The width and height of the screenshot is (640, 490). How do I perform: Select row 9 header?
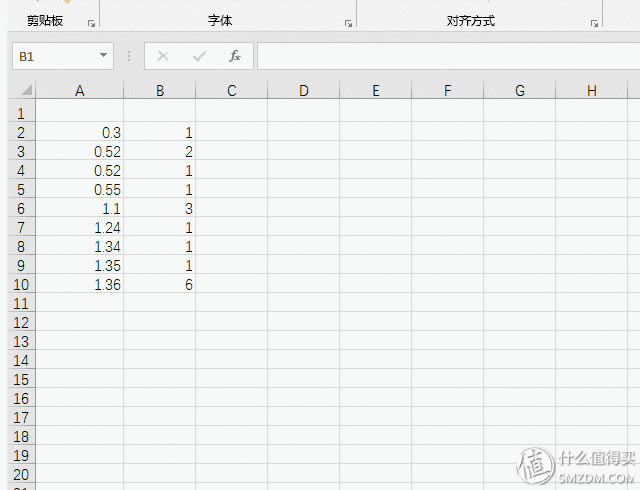click(x=22, y=265)
